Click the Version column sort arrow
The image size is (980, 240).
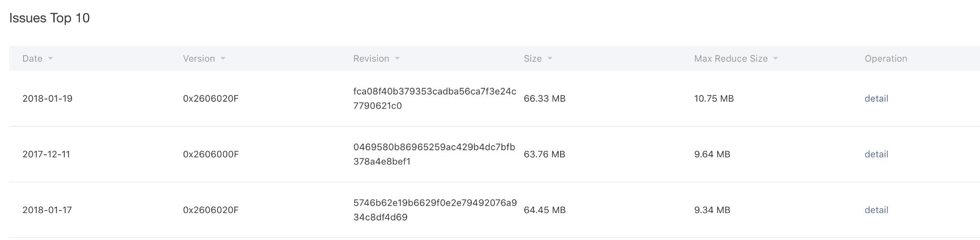[x=223, y=59]
